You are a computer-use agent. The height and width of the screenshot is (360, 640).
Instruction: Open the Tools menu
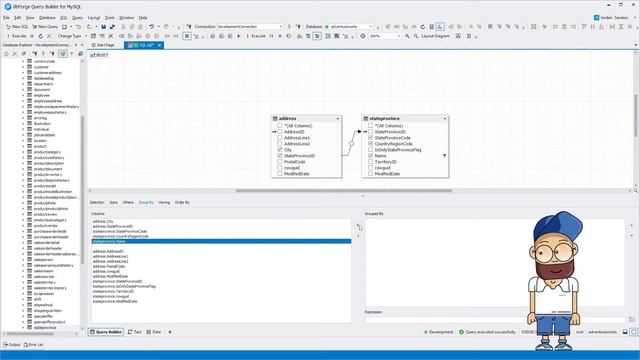pyautogui.click(x=110, y=18)
